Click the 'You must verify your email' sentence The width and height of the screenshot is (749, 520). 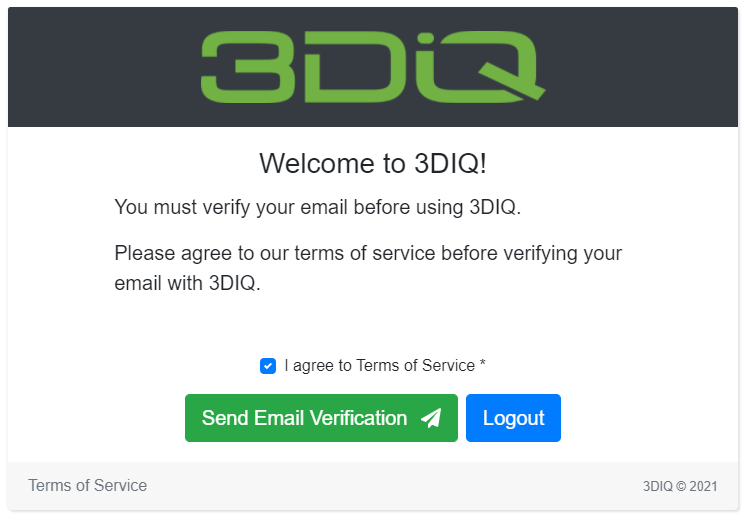318,207
